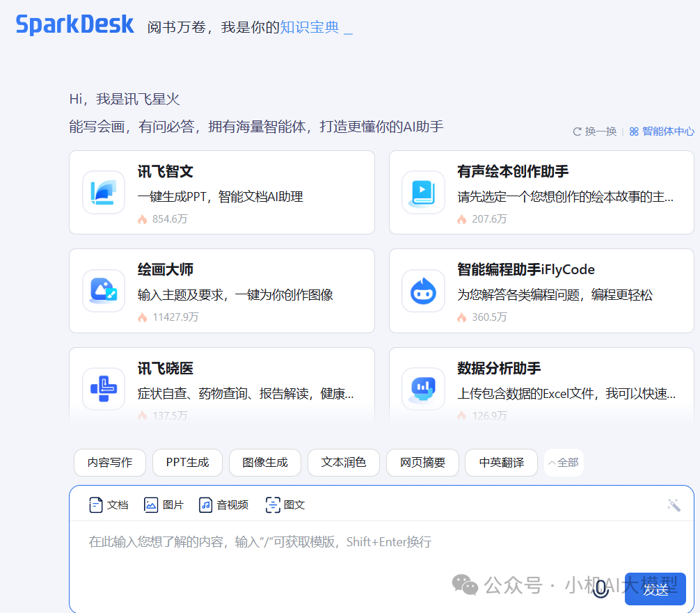The image size is (700, 613).
Task: Click the 音视频 upload icon
Action: pos(205,505)
